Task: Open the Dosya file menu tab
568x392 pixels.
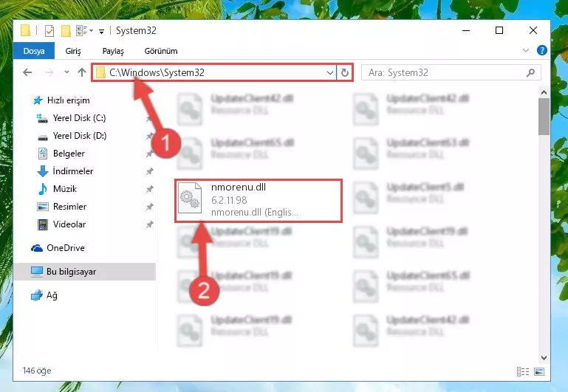Action: click(34, 51)
